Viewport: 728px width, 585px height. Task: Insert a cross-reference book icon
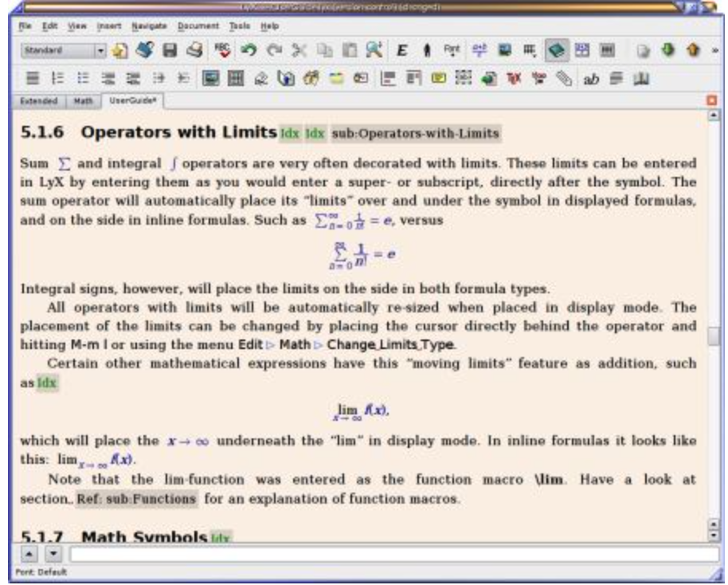(x=286, y=78)
